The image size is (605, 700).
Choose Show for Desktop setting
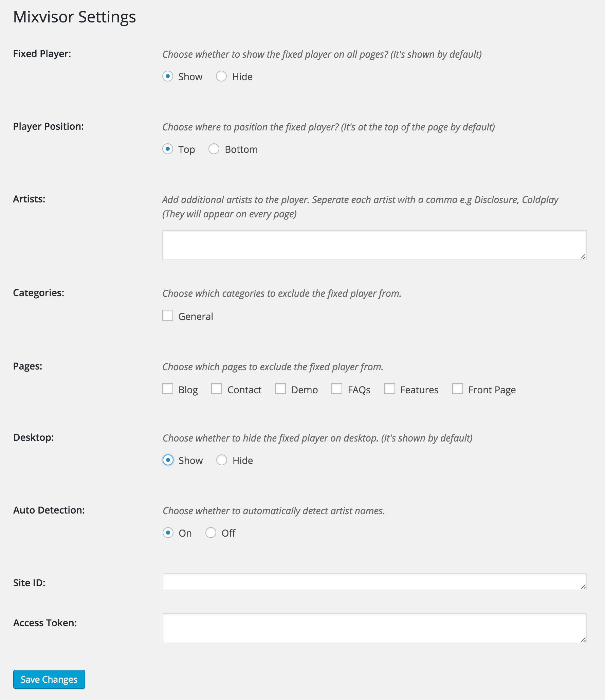(x=168, y=460)
